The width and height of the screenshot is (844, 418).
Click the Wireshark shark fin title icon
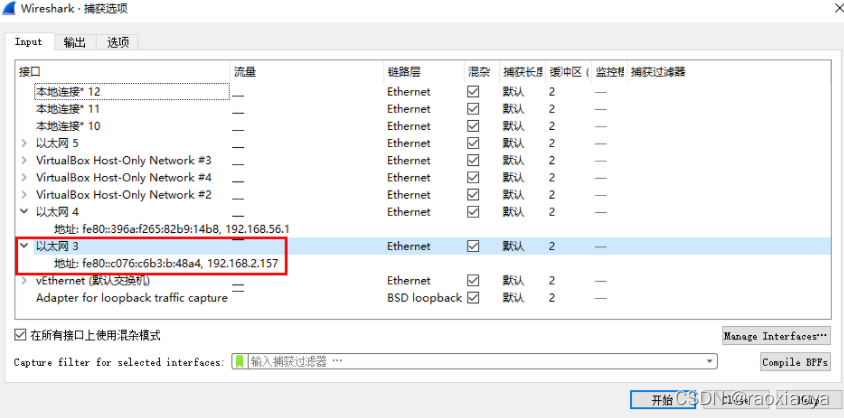click(x=10, y=9)
